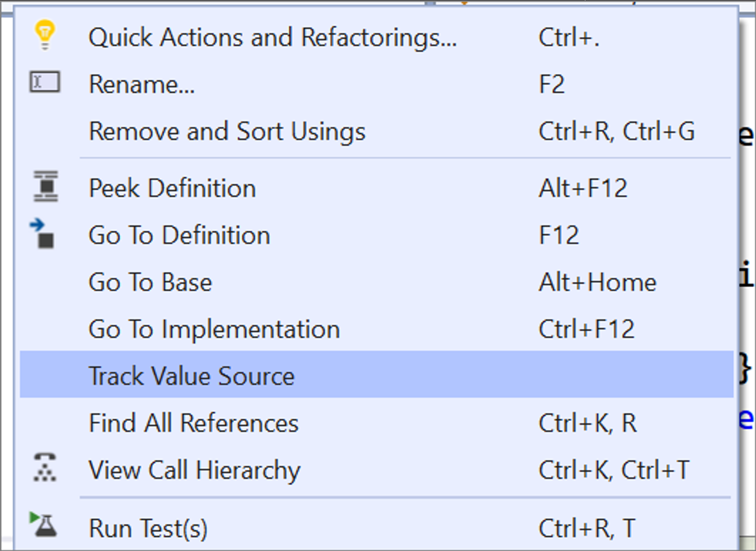Choose the Rename... menu entry

click(142, 85)
